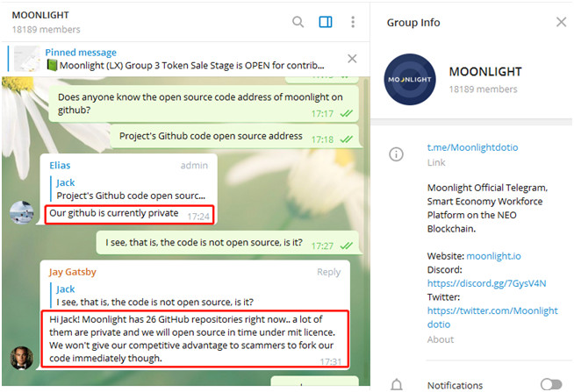This screenshot has width=574, height=392.
Task: Open the twitter.com/Moonlightdotio link
Action: click(x=492, y=317)
